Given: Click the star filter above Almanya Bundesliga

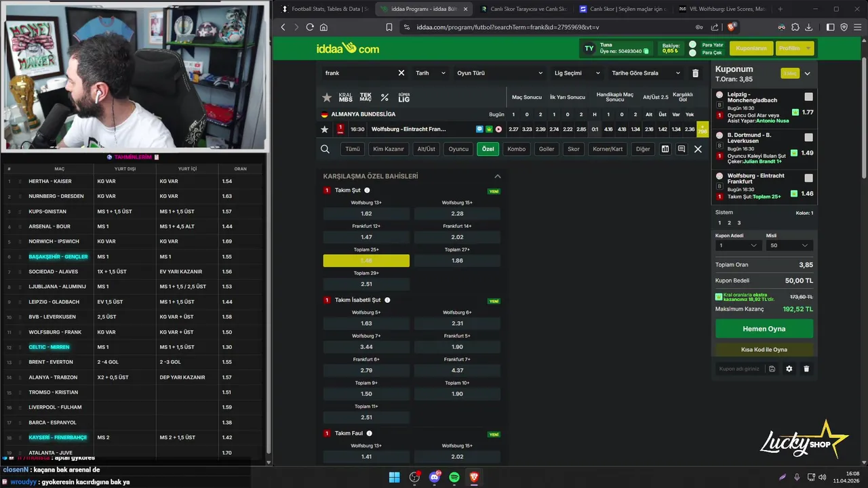Looking at the screenshot, I should point(327,98).
